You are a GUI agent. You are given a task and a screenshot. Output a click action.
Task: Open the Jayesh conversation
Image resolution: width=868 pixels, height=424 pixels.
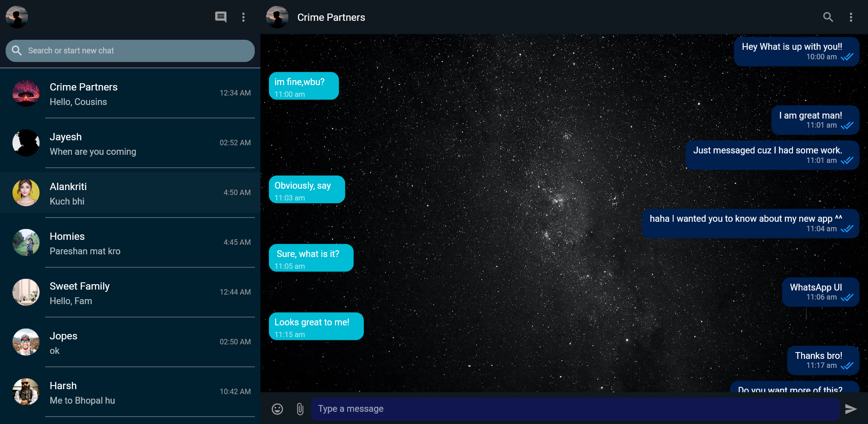[x=130, y=143]
